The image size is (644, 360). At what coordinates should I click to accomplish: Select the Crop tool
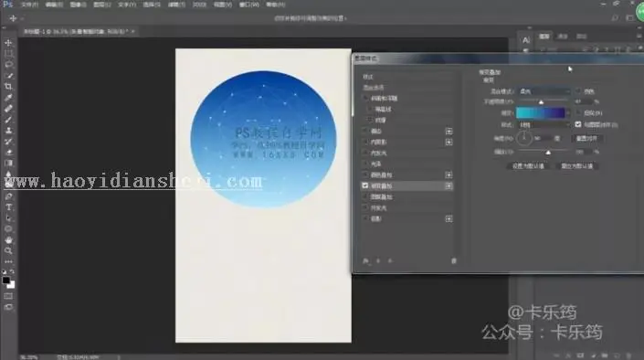pos(8,87)
